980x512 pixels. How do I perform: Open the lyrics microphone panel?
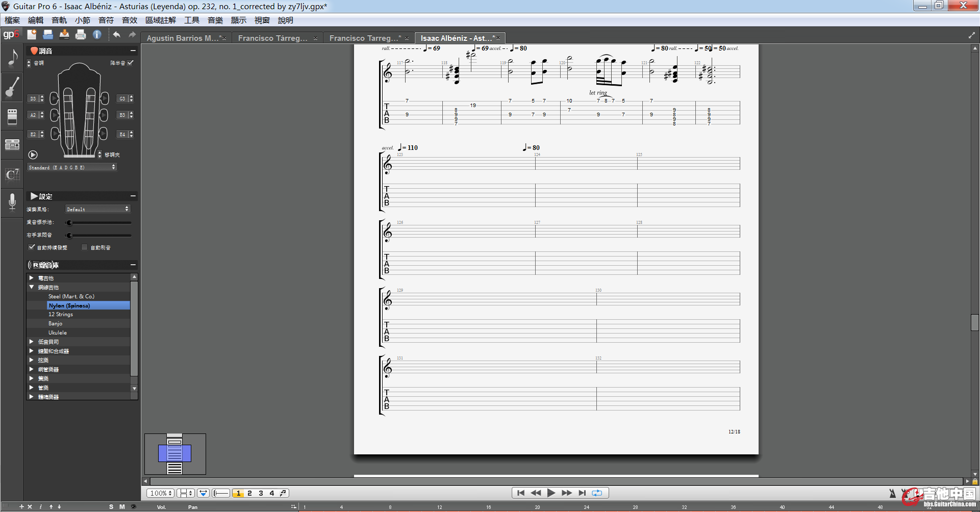12,202
